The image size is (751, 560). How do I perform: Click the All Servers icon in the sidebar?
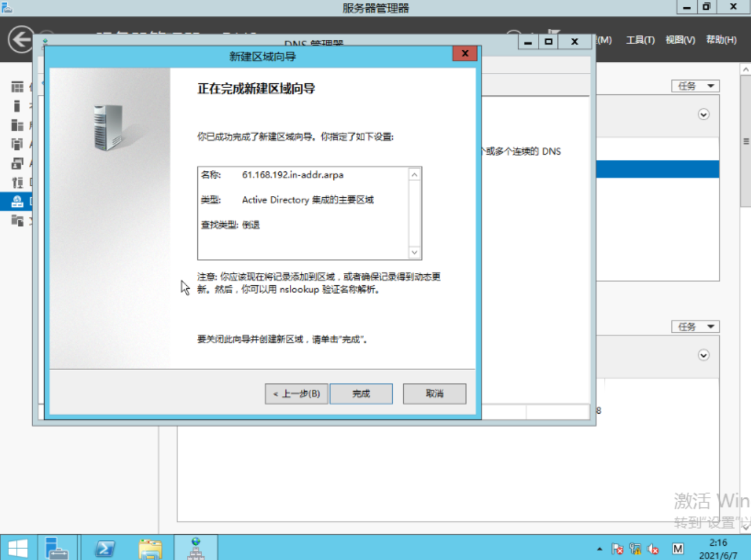click(x=17, y=124)
